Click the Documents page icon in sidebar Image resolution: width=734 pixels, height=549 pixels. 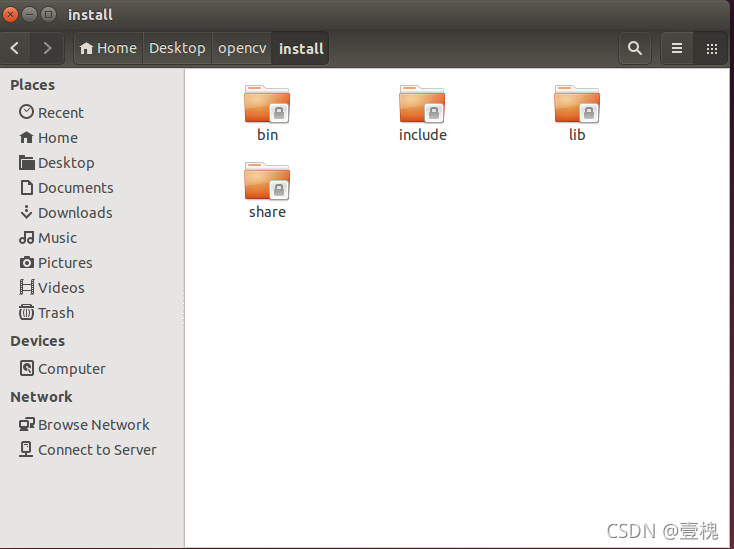(27, 187)
